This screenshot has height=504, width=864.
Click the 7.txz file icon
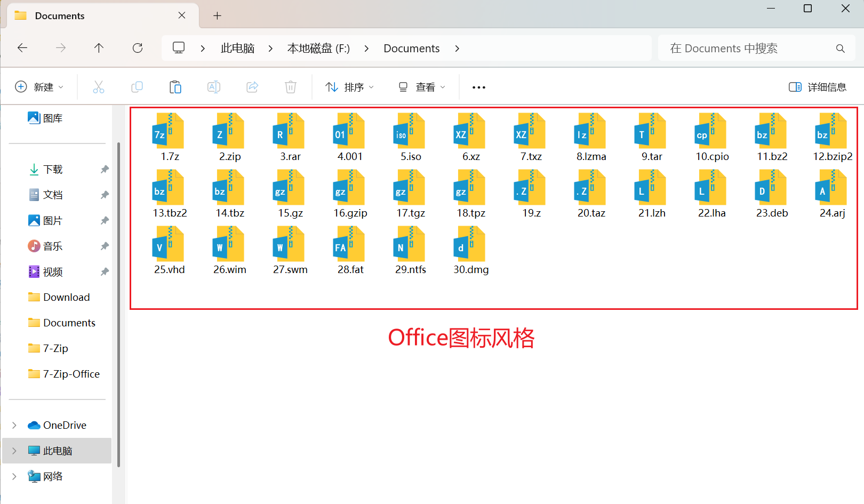pos(530,131)
